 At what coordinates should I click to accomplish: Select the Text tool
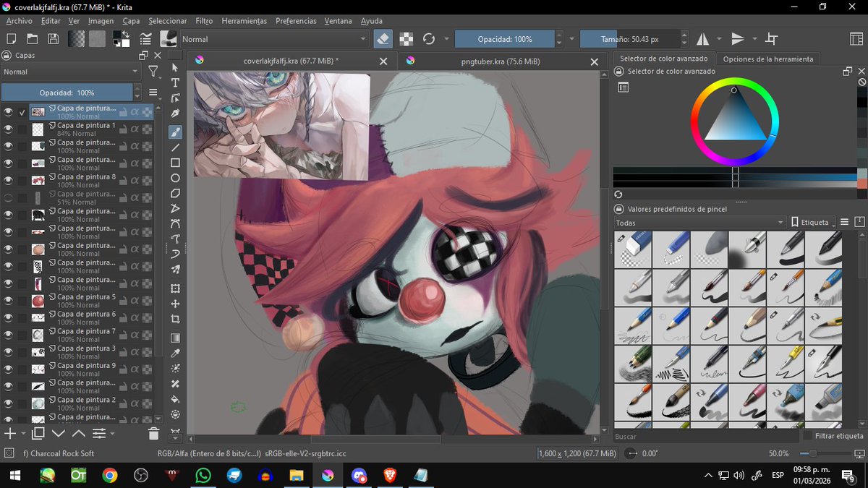[x=175, y=82]
